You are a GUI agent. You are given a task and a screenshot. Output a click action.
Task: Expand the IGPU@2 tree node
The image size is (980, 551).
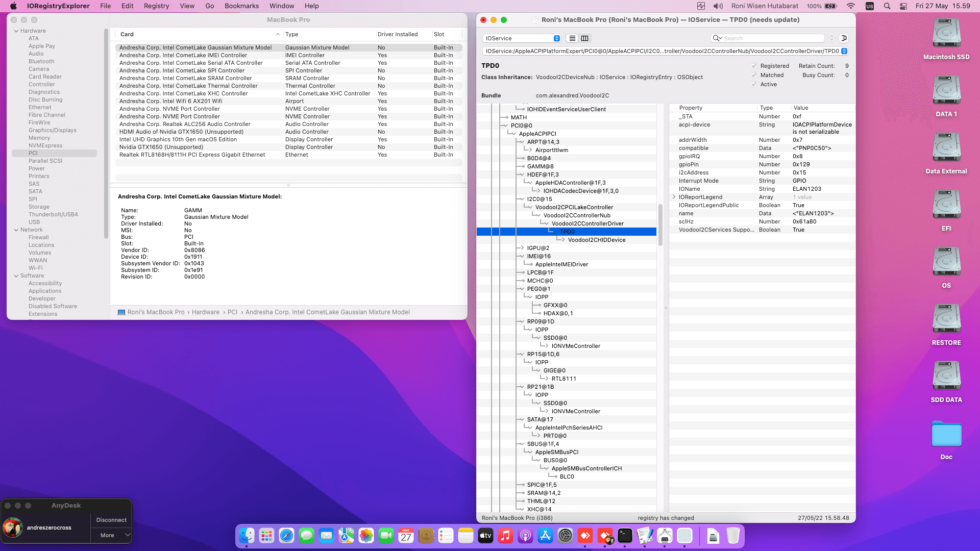pos(521,248)
